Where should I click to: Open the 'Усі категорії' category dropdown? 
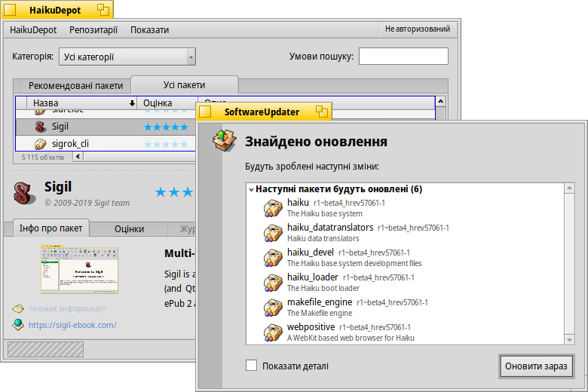tap(127, 57)
